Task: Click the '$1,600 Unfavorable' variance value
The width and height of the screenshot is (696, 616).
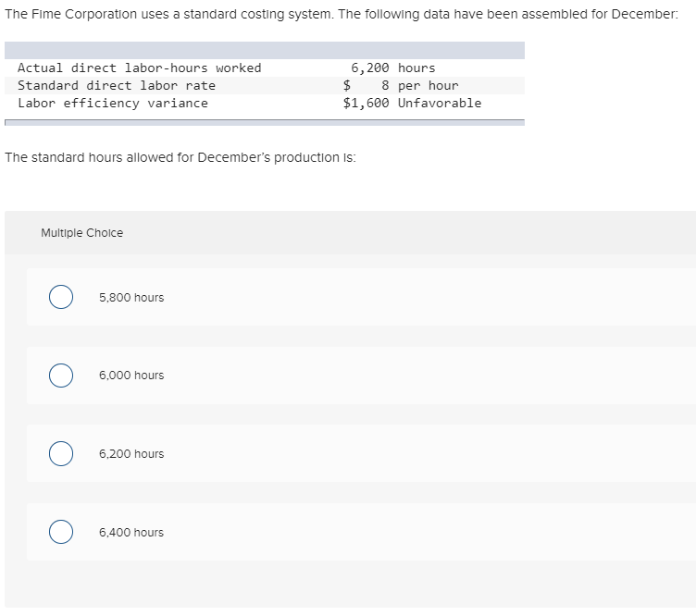Action: click(412, 104)
